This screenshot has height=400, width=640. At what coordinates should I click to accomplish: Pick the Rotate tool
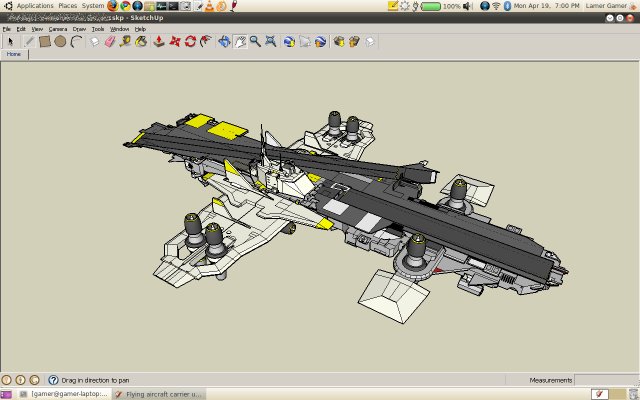click(190, 42)
